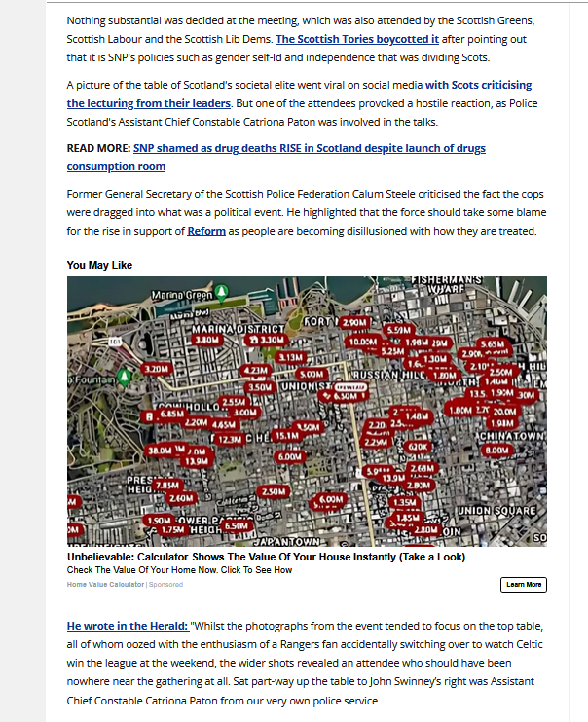Open the house value map ad image
Screen dimensions: 588x722
(307, 412)
